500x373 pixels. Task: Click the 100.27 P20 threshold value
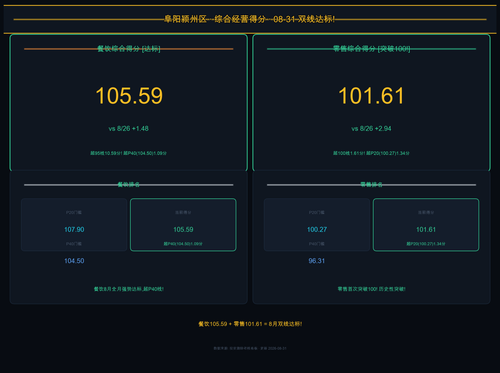tap(317, 229)
